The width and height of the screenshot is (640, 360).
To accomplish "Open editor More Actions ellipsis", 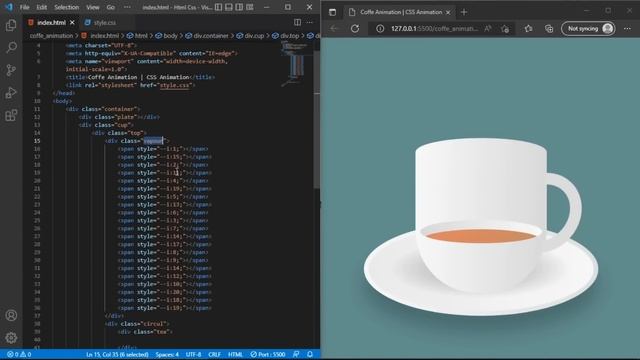I will 310,22.
